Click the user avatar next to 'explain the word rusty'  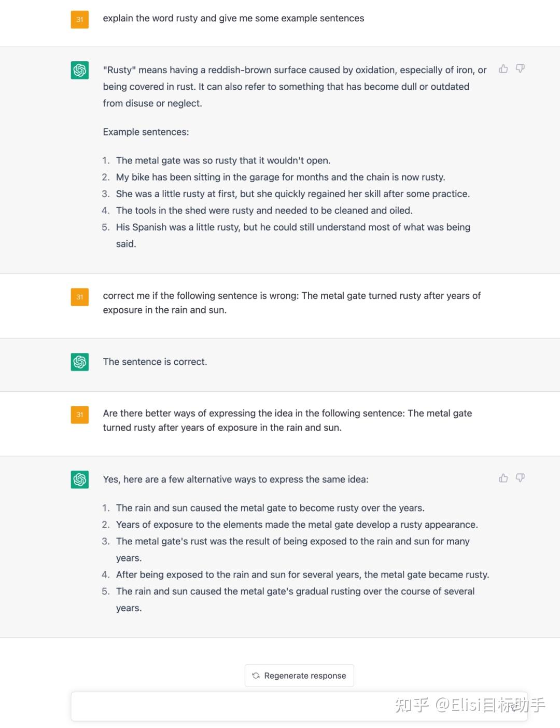coord(80,20)
